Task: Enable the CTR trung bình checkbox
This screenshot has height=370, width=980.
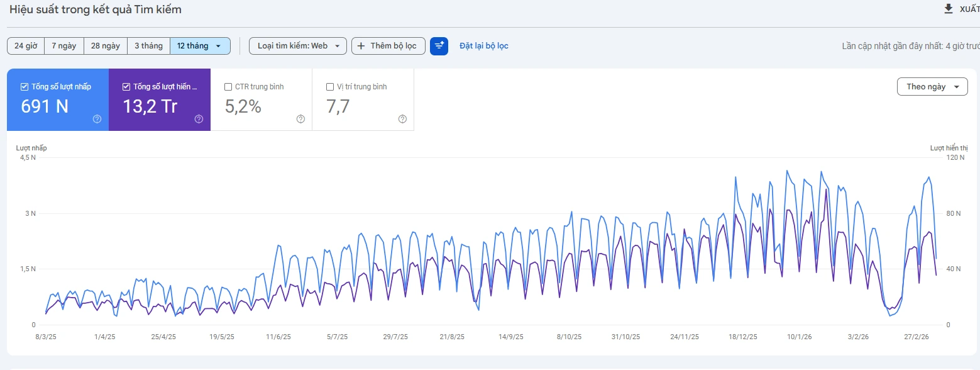Action: (x=228, y=87)
